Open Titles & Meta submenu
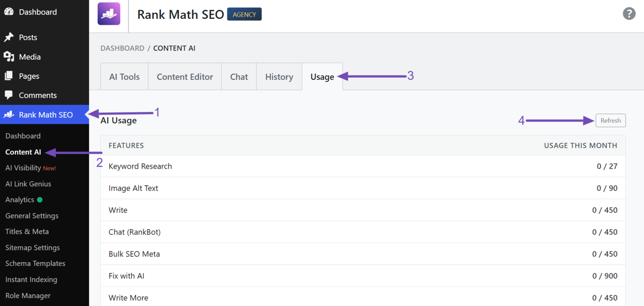644x306 pixels. pos(27,231)
